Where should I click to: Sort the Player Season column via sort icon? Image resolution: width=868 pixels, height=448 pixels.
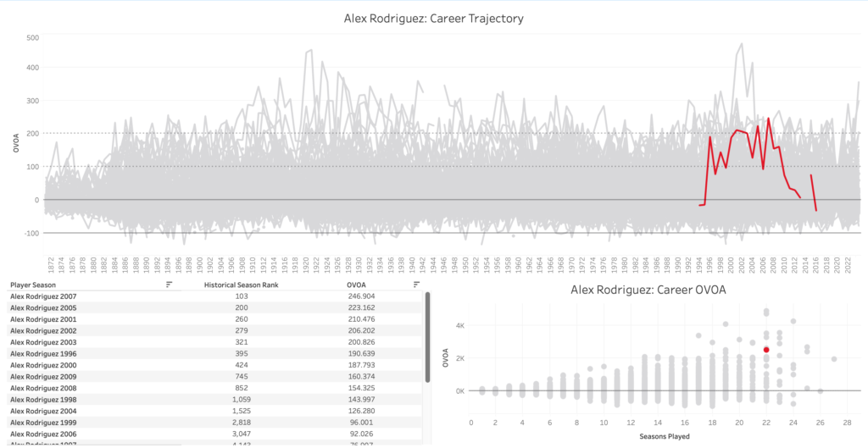[x=170, y=285]
